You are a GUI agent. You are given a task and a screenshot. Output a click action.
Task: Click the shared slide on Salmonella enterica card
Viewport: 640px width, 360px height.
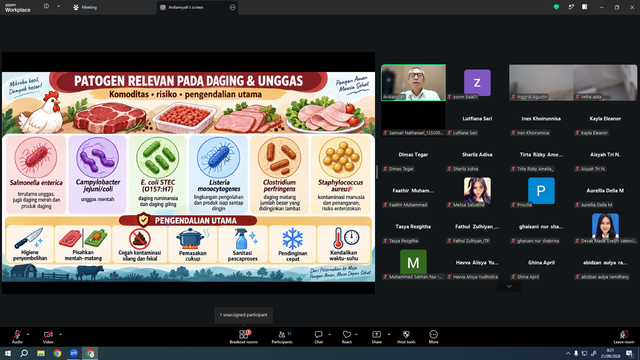(36, 174)
